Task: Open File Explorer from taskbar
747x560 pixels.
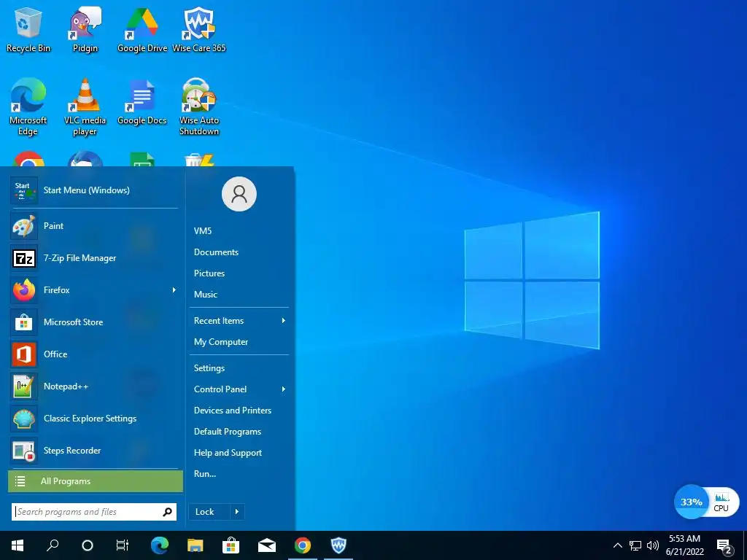Action: tap(196, 545)
